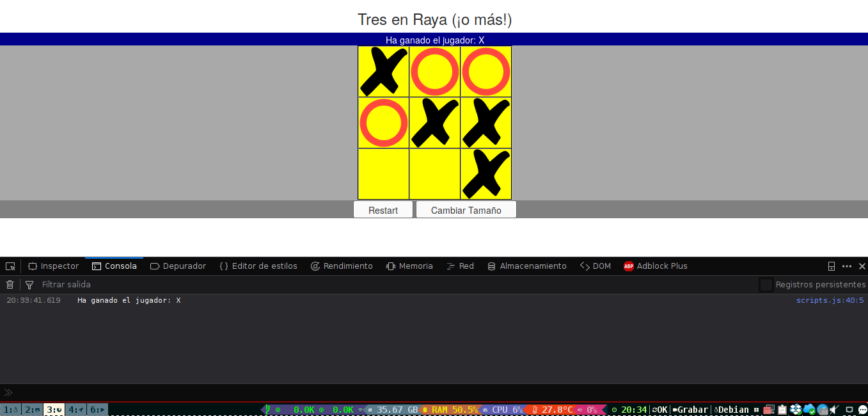The height and width of the screenshot is (416, 868).
Task: Close the developer tools panel
Action: point(862,266)
